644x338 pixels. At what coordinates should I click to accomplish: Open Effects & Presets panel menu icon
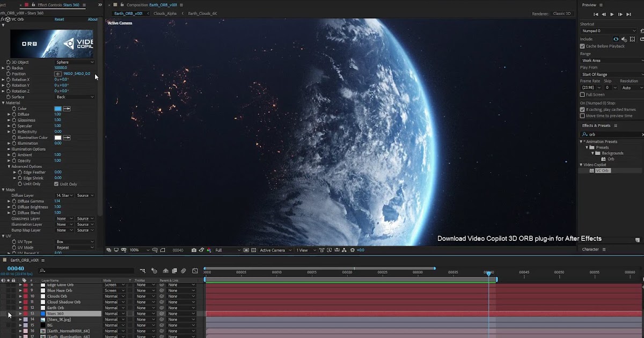point(616,126)
